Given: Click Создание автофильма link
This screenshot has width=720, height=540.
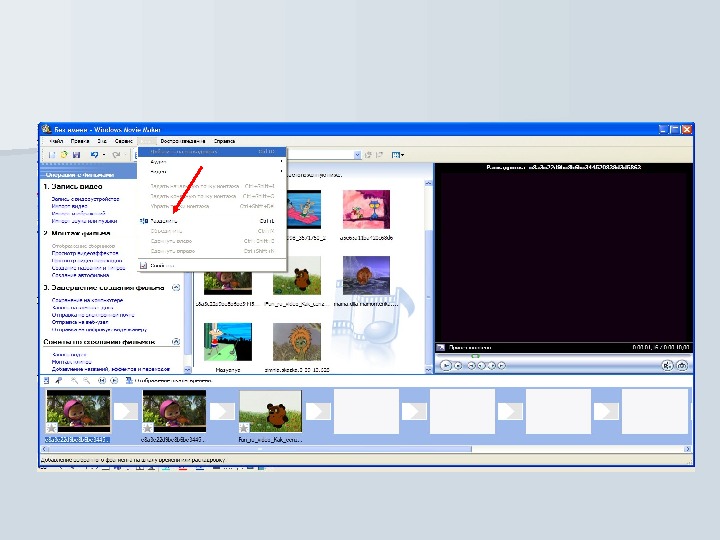Looking at the screenshot, I should [80, 275].
